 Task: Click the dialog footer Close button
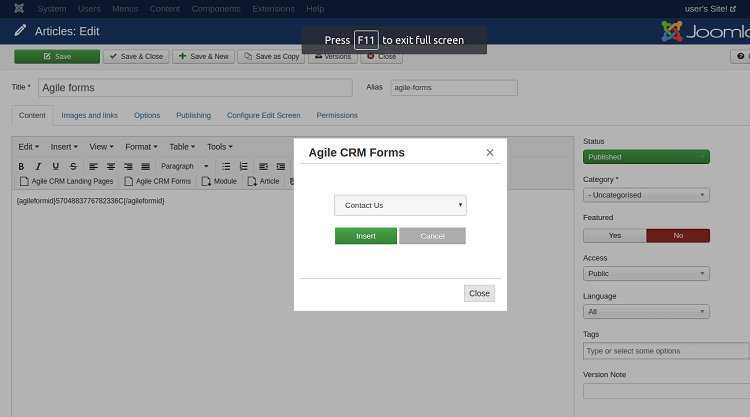[x=479, y=294]
